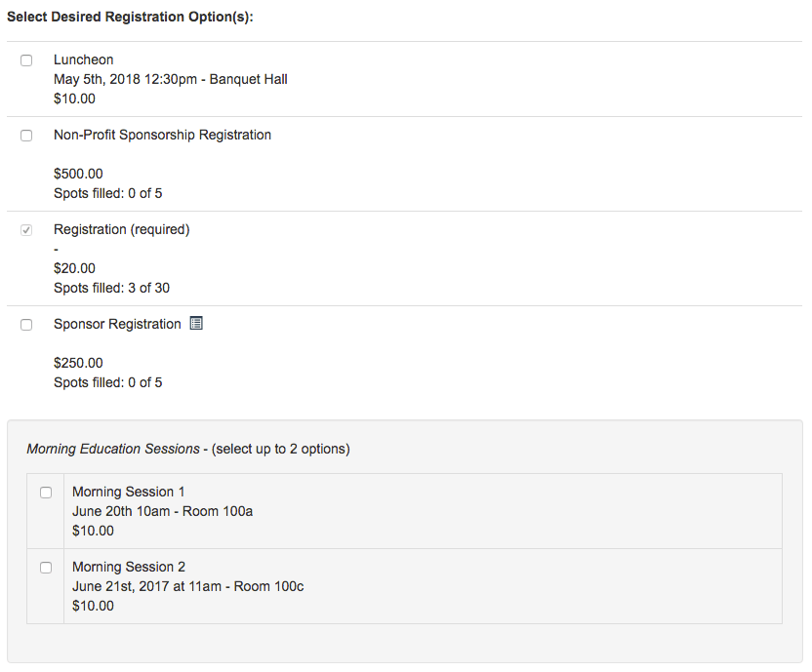Viewport: 812px width, 672px height.
Task: Click the Morning Education Sessions heading
Action: point(112,450)
